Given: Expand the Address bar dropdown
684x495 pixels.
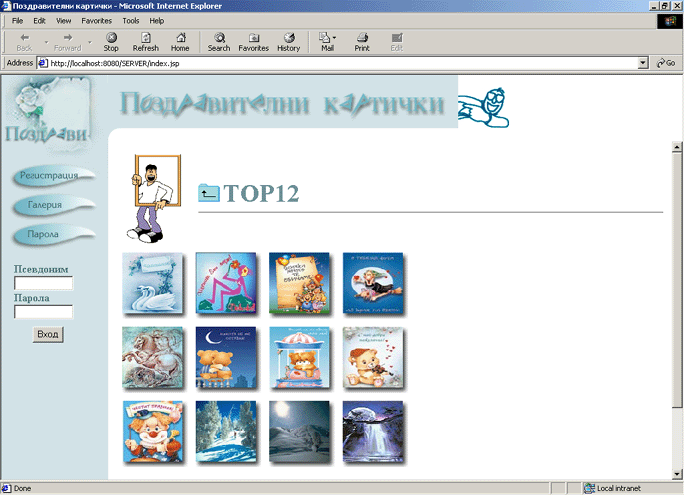Looking at the screenshot, I should click(643, 63).
